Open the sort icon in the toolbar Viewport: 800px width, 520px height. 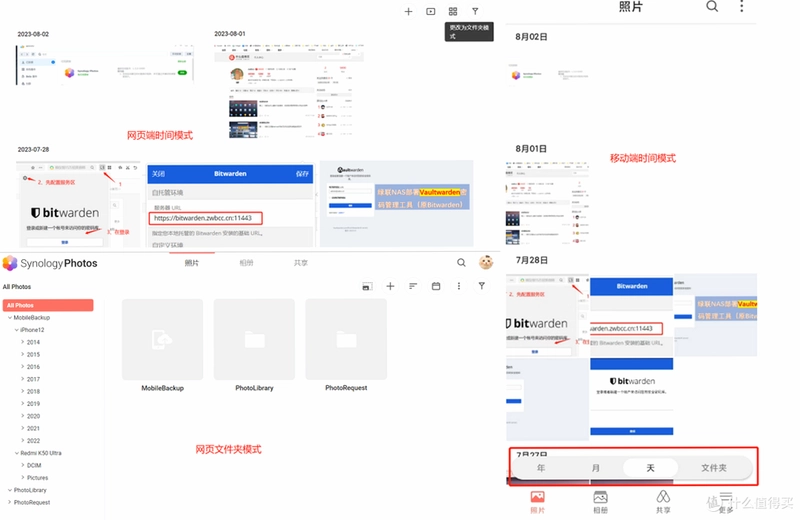pos(413,286)
